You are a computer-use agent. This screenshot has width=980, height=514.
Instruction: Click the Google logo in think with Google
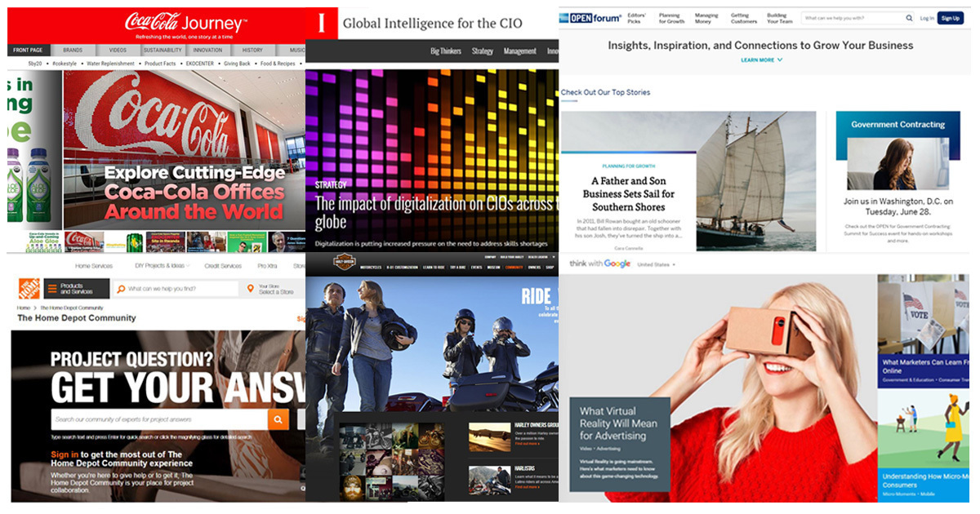pos(617,263)
